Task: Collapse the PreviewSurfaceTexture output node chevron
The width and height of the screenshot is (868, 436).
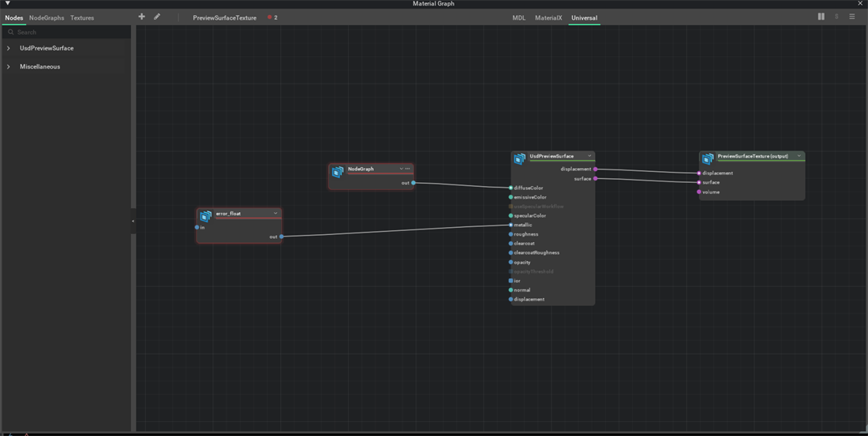Action: 799,155
